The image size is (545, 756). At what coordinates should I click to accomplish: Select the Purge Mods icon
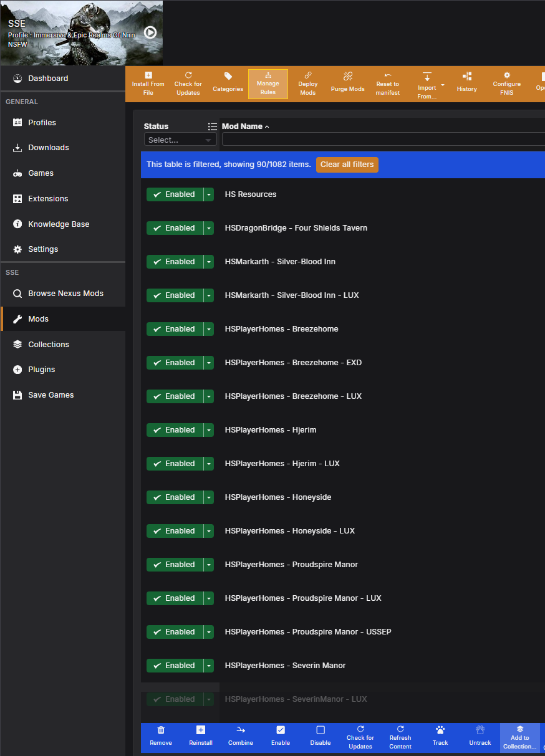[347, 84]
